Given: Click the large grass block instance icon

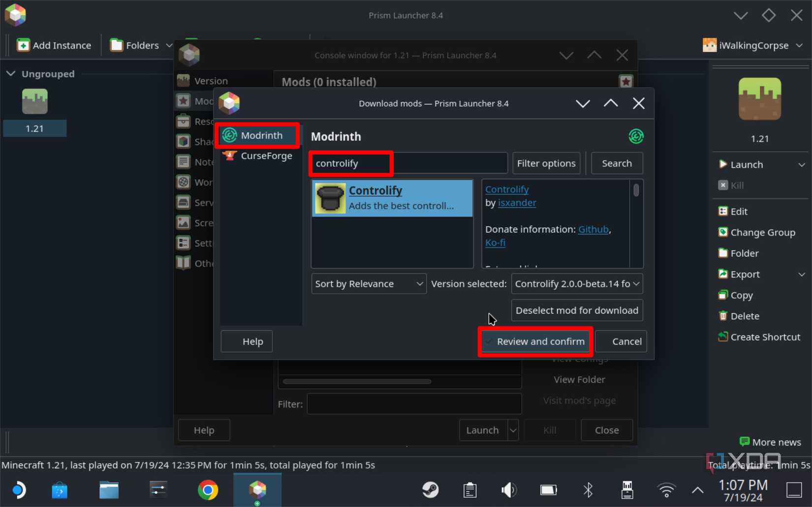Looking at the screenshot, I should click(759, 98).
